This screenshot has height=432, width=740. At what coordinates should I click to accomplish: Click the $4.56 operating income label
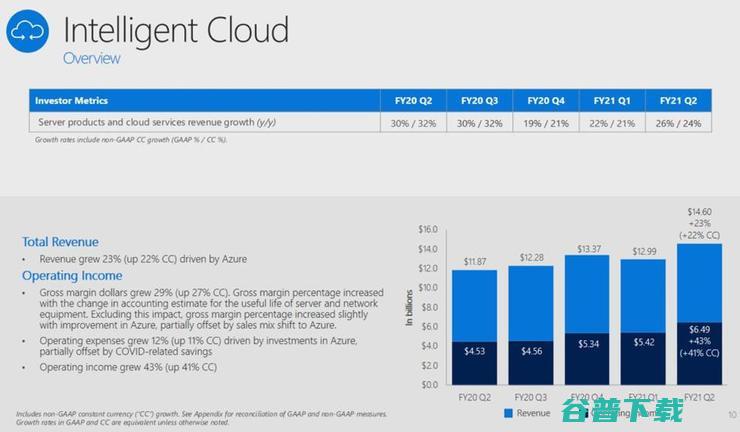(531, 351)
